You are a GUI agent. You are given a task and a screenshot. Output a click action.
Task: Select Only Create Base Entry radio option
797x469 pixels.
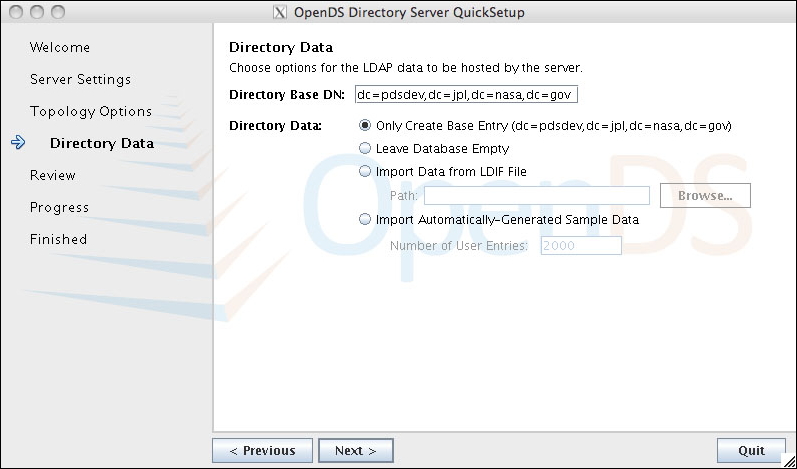(365, 126)
